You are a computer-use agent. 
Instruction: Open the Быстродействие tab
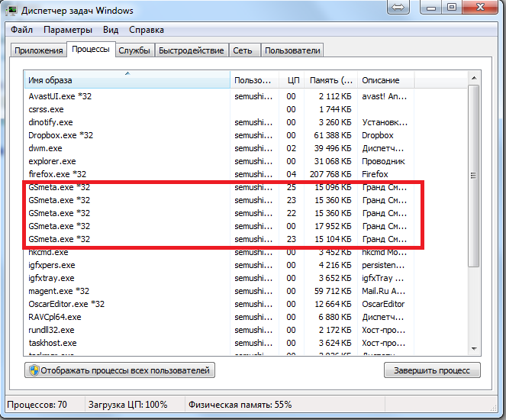coord(191,50)
